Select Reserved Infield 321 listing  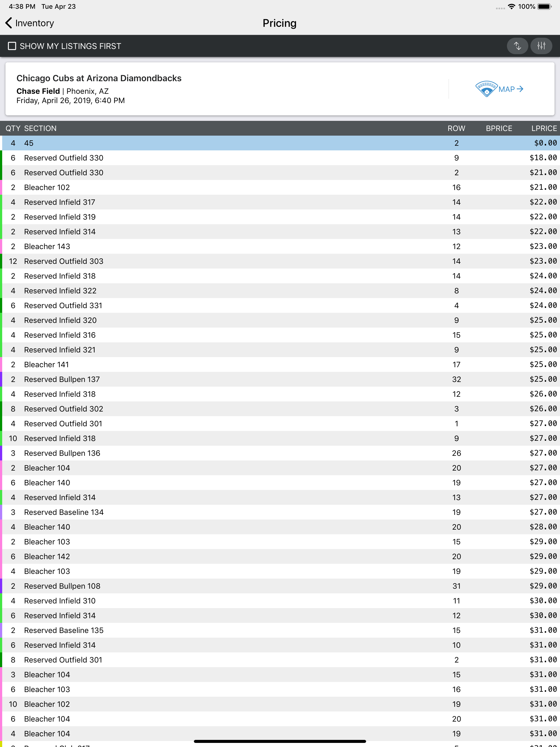point(280,350)
